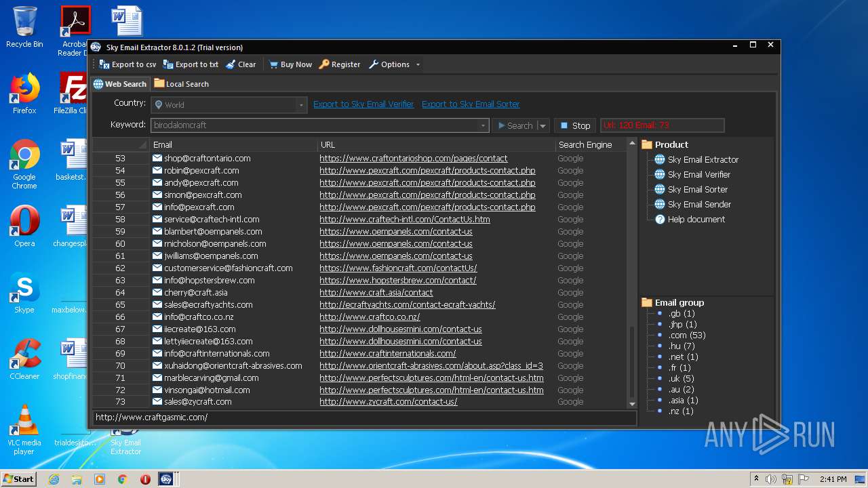Screen dimensions: 868x488
Task: Select the .gb (1) email group
Action: pyautogui.click(x=682, y=313)
